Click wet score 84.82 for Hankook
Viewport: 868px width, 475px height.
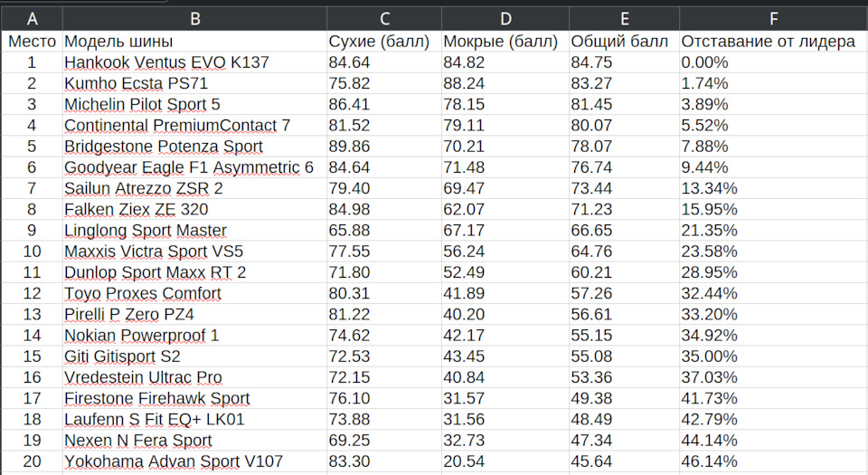tap(505, 62)
